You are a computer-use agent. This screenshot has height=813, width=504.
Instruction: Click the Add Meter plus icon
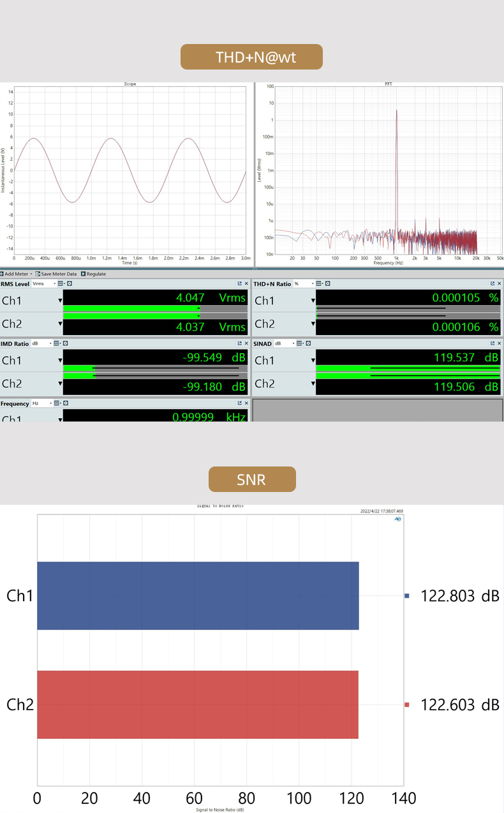2,274
